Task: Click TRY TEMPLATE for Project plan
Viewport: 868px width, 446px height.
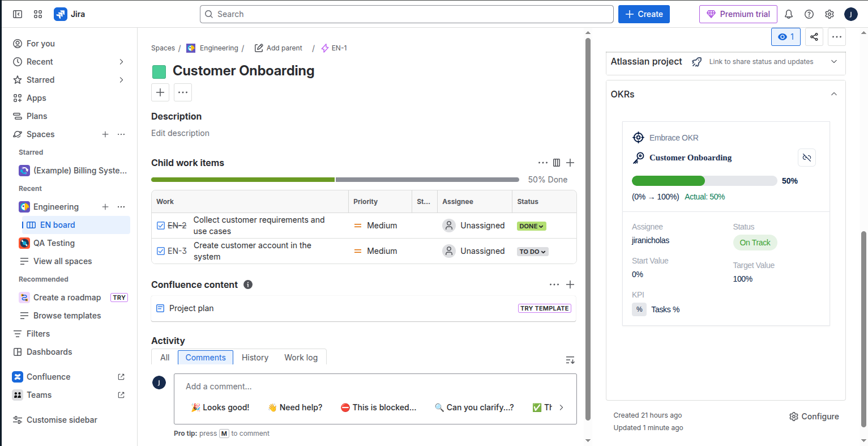Action: click(545, 308)
